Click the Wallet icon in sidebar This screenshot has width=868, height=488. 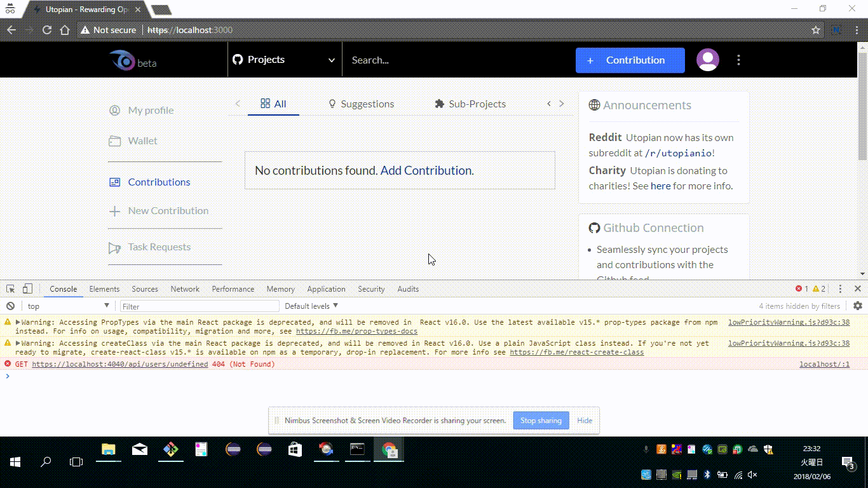coord(114,141)
